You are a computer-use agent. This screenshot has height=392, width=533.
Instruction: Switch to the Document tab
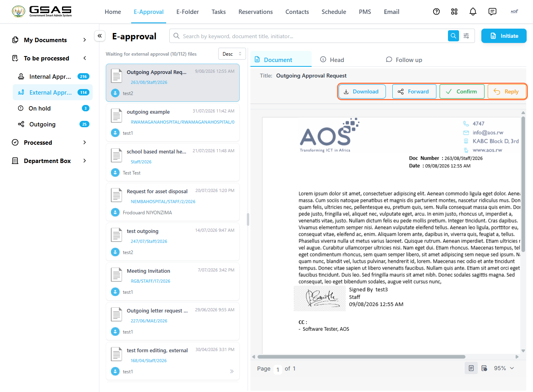(281, 59)
